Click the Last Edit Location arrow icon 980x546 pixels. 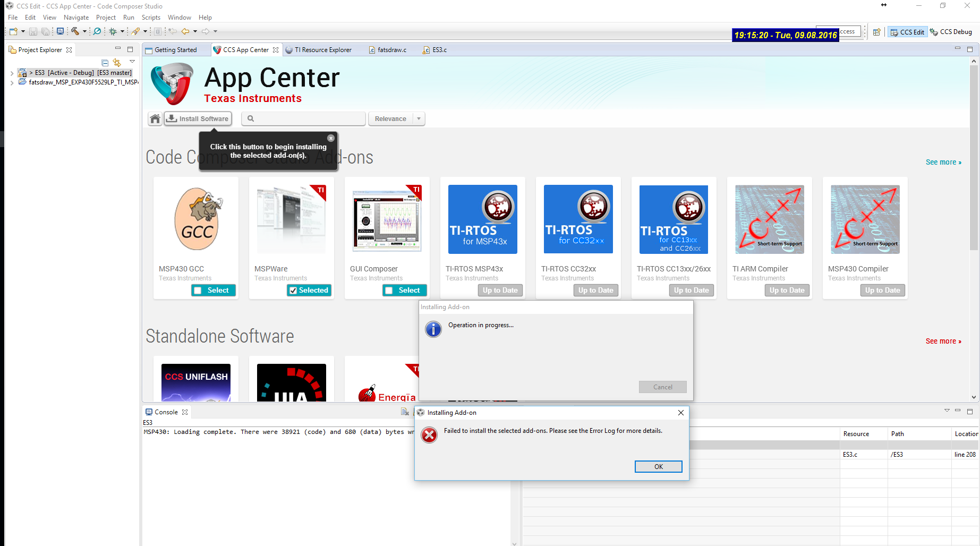[173, 31]
